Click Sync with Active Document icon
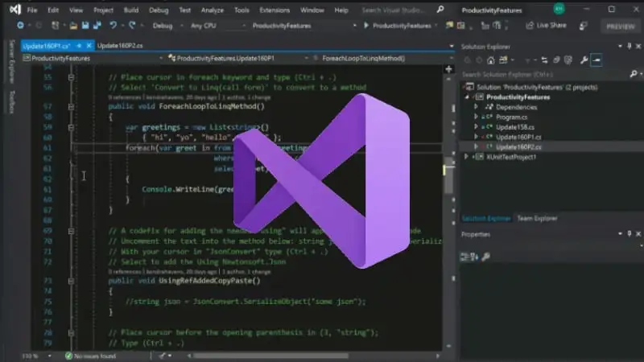The image size is (644, 362). (x=544, y=60)
